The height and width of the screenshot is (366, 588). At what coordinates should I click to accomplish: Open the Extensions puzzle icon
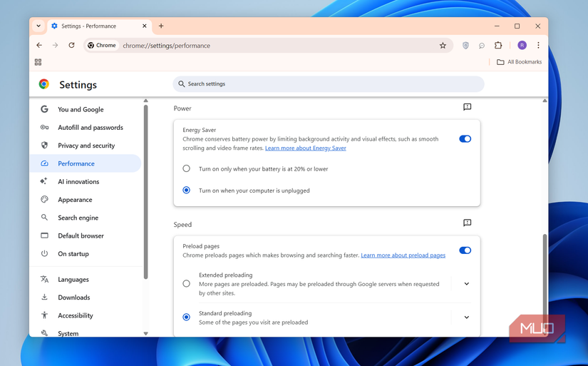[x=498, y=46]
